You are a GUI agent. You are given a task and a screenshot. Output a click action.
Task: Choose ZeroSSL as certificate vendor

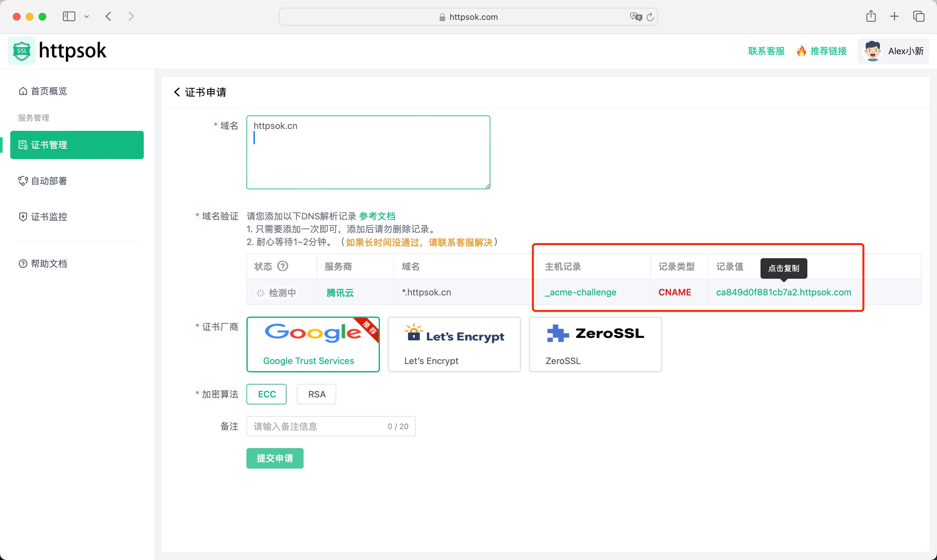(595, 344)
